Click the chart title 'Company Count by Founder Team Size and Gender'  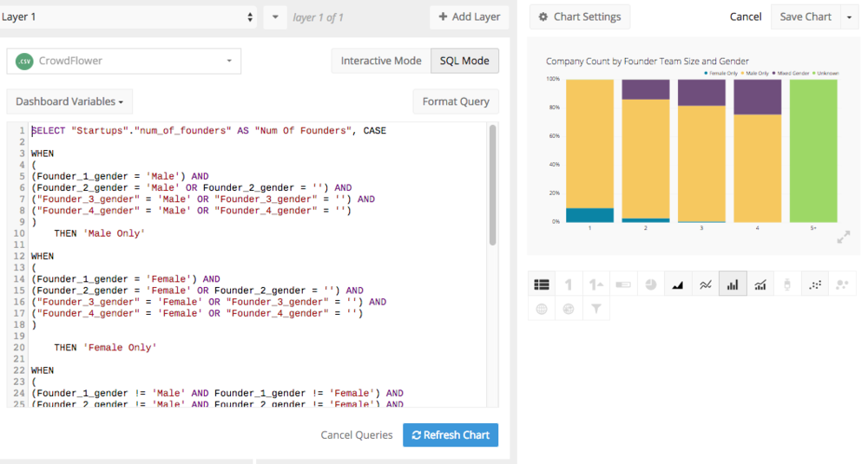(648, 61)
